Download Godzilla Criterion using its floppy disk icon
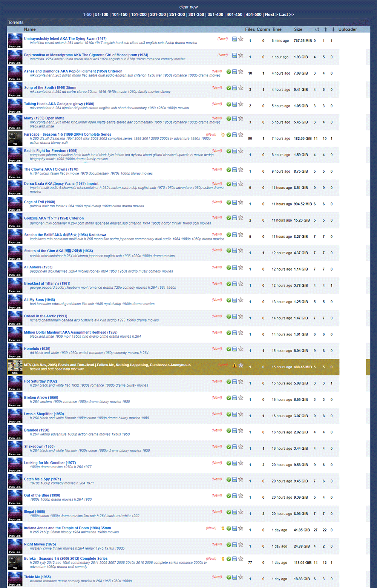 coord(234,218)
